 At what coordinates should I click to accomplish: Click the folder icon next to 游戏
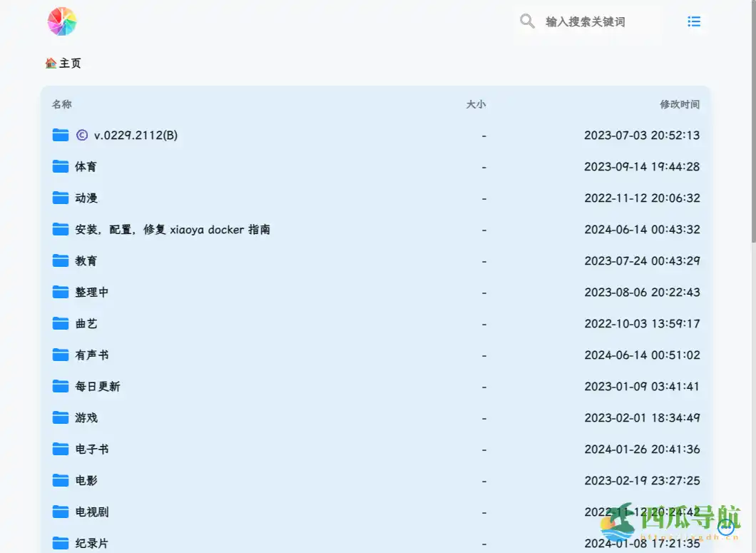[61, 417]
